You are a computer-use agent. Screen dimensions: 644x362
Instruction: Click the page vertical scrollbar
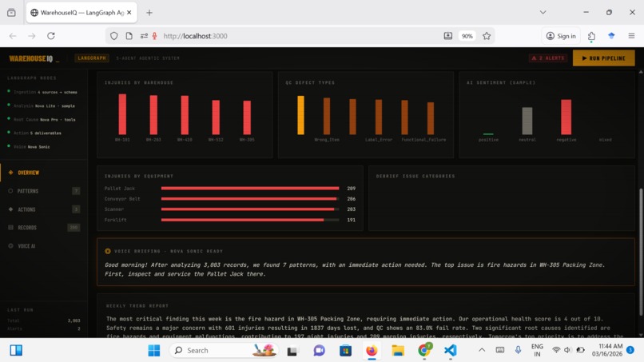(x=641, y=251)
